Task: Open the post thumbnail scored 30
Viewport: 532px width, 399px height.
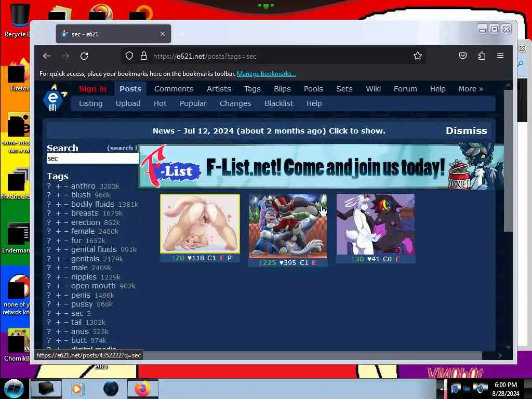Action: 375,224
